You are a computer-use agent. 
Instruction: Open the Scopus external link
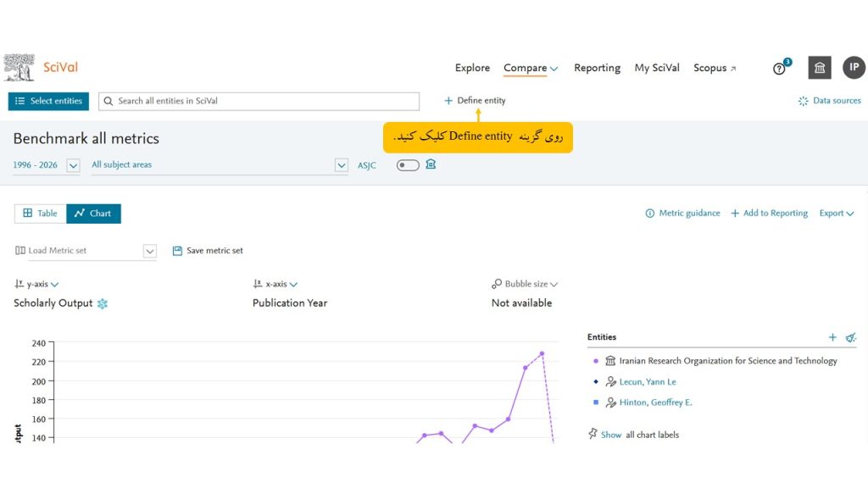(x=715, y=68)
